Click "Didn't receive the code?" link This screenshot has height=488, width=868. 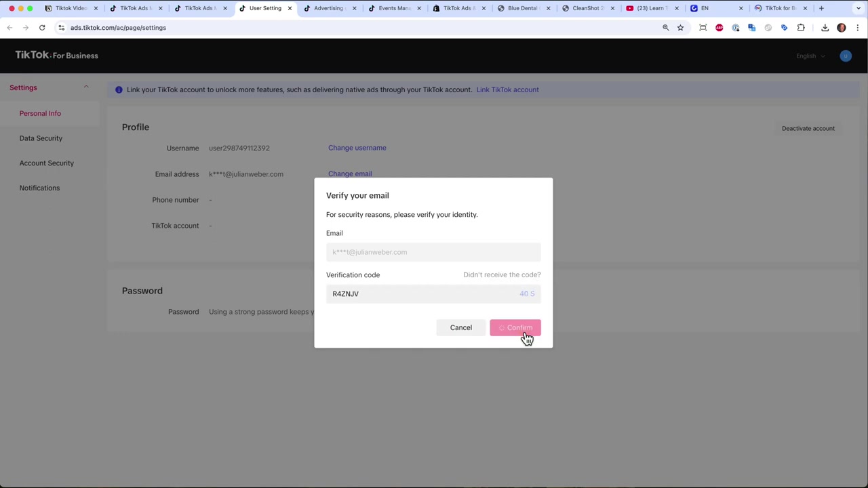click(x=502, y=275)
